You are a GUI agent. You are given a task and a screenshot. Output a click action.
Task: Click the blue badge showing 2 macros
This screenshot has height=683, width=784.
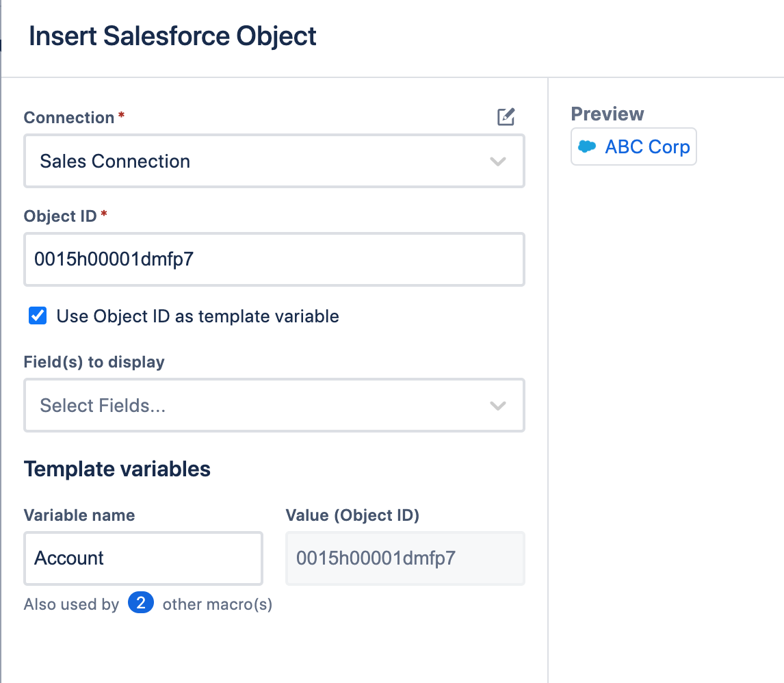(x=140, y=604)
